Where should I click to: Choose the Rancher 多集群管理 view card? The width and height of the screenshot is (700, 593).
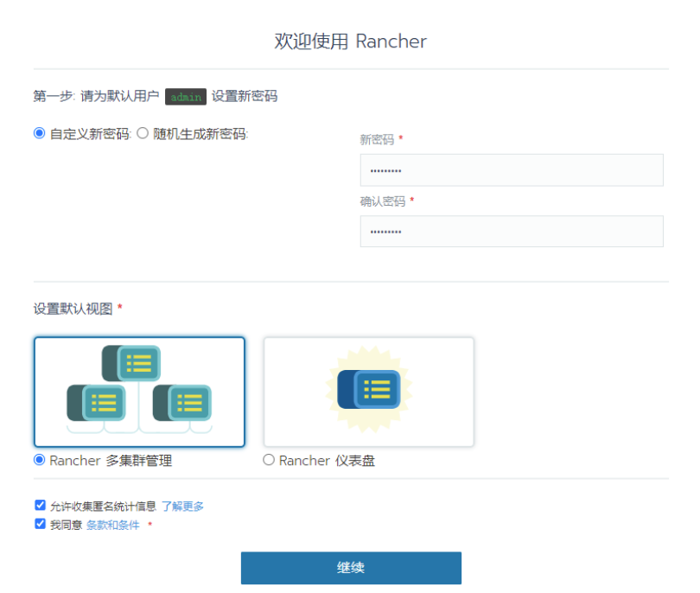pyautogui.click(x=139, y=392)
